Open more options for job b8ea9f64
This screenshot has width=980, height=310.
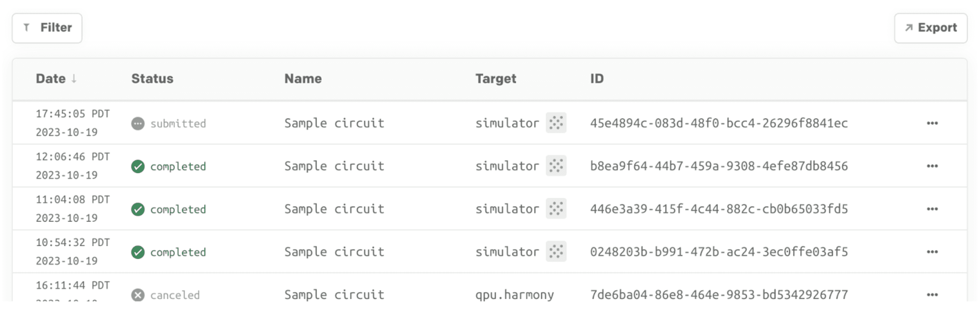click(x=932, y=166)
